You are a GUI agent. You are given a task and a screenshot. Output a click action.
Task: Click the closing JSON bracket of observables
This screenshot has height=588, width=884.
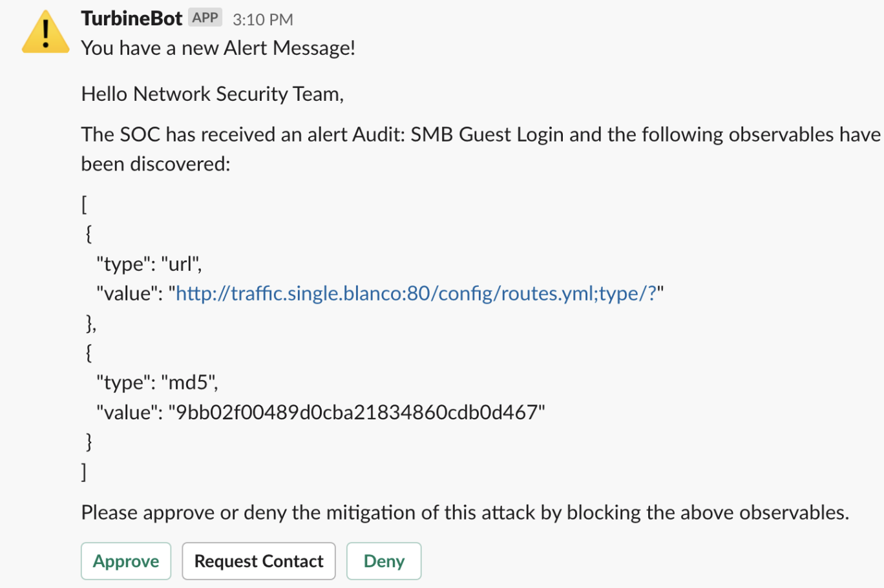pos(83,472)
